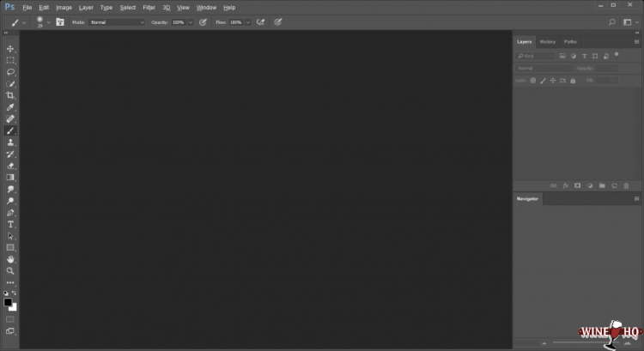This screenshot has height=351, width=644.
Task: Select the History Brush tool
Action: (x=10, y=154)
